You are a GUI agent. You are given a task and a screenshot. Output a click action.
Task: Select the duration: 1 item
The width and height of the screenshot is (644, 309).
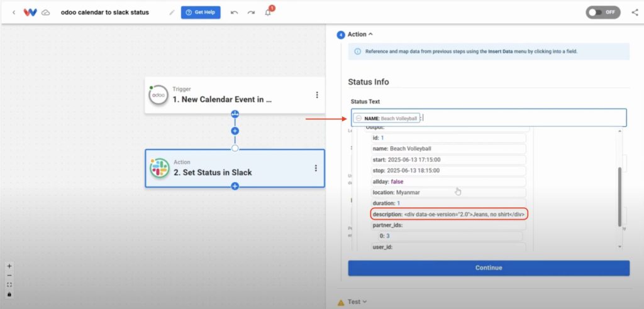(x=448, y=203)
